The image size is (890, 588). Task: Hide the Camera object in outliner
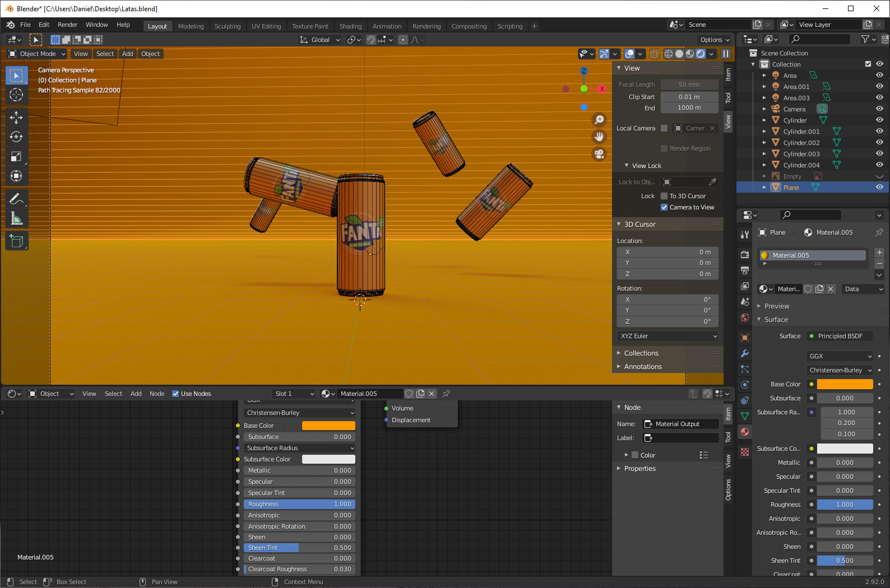[879, 109]
